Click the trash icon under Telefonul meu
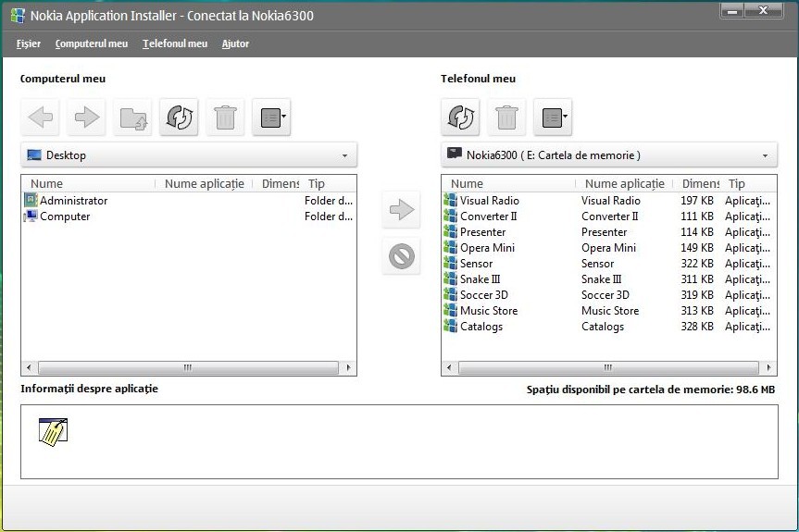 click(506, 118)
